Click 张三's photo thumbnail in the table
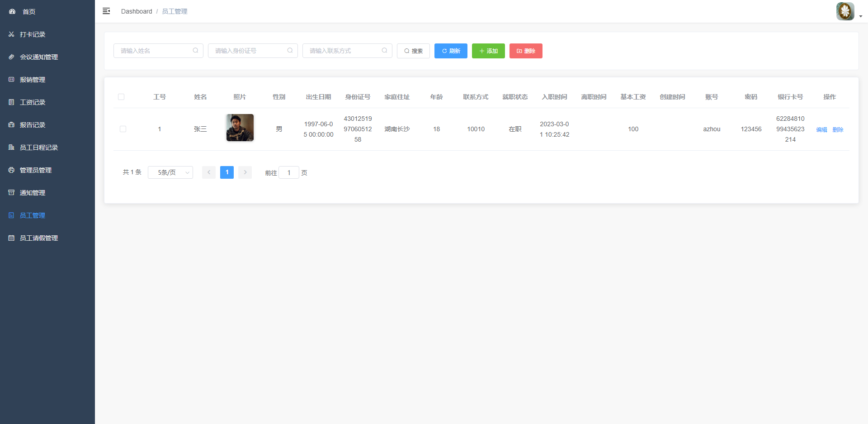868x424 pixels. pos(240,128)
